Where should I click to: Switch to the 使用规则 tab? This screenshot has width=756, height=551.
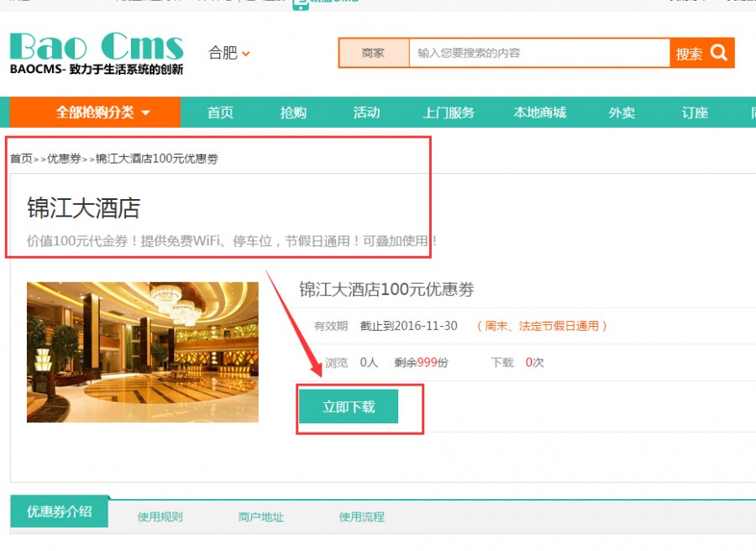coord(160,517)
